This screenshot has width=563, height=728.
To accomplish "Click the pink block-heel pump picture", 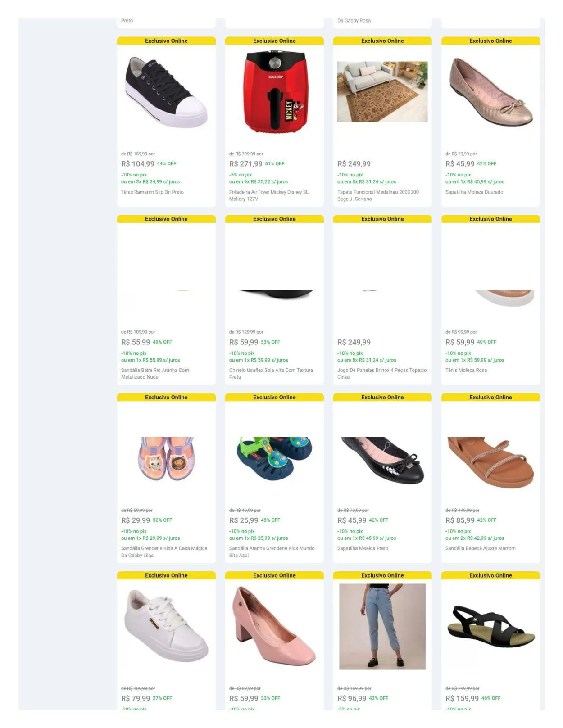I will point(274,626).
